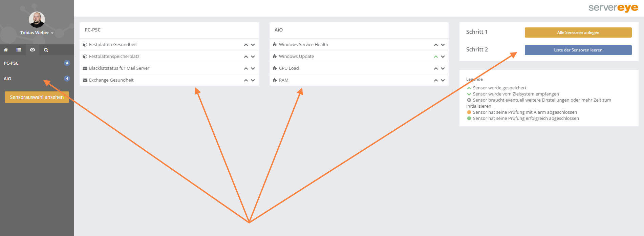The width and height of the screenshot is (644, 236).
Task: Select AiO in the sidebar
Action: 7,79
